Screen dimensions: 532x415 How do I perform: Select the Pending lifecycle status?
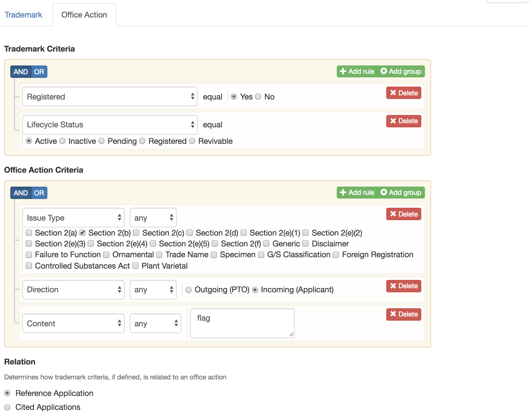click(102, 141)
